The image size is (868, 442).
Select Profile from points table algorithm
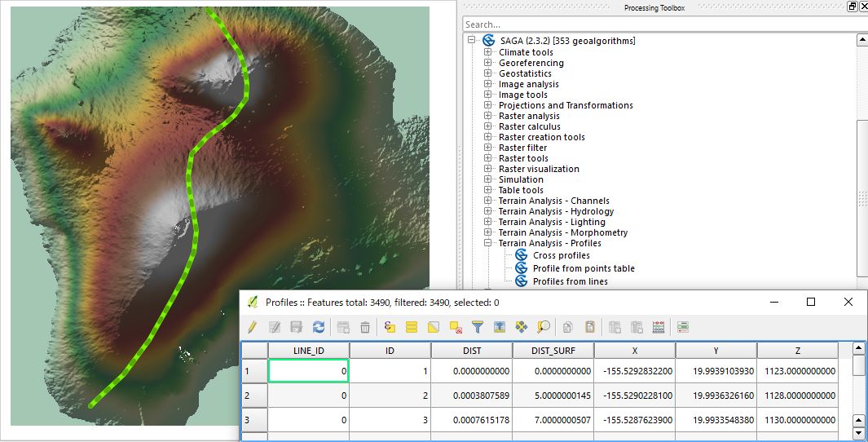584,268
